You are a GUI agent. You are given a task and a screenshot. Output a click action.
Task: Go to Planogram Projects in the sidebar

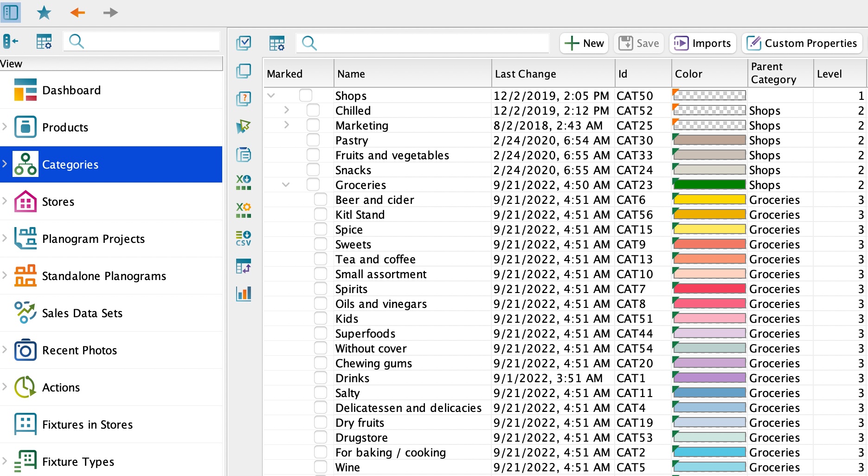coord(93,239)
